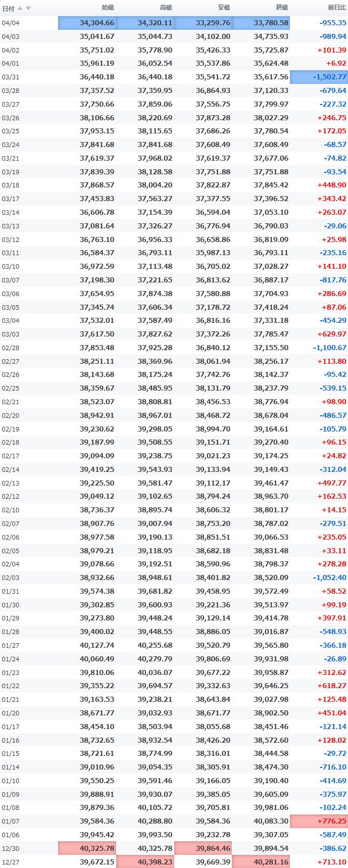The height and width of the screenshot is (868, 348).
Task: Click the 前日比 column header
Action: tap(337, 8)
